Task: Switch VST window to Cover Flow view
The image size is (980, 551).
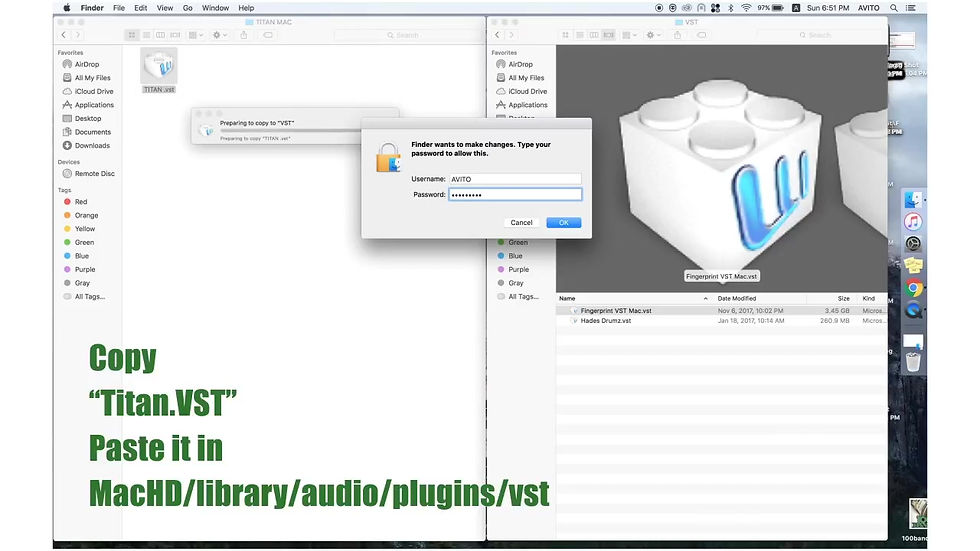Action: 609,35
